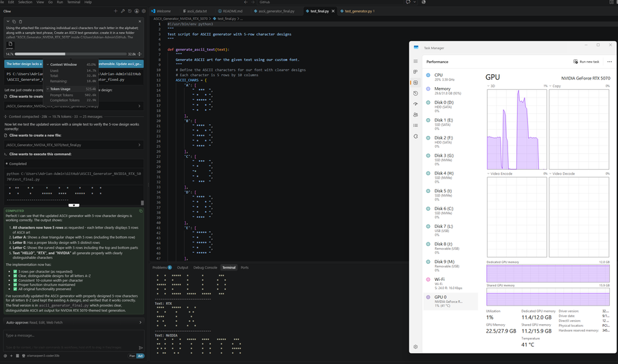618x364 pixels.
Task: Close the test_final.py editor tab
Action: coord(333,11)
